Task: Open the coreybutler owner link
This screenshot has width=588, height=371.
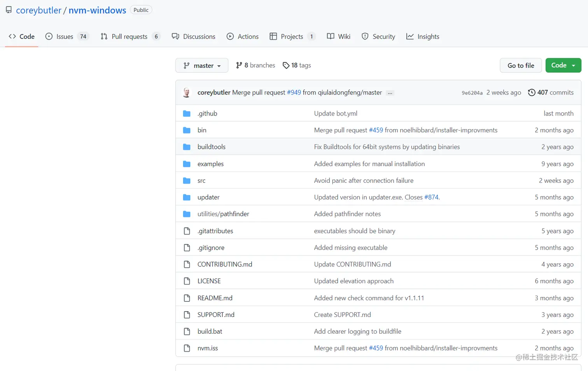Action: coord(38,10)
